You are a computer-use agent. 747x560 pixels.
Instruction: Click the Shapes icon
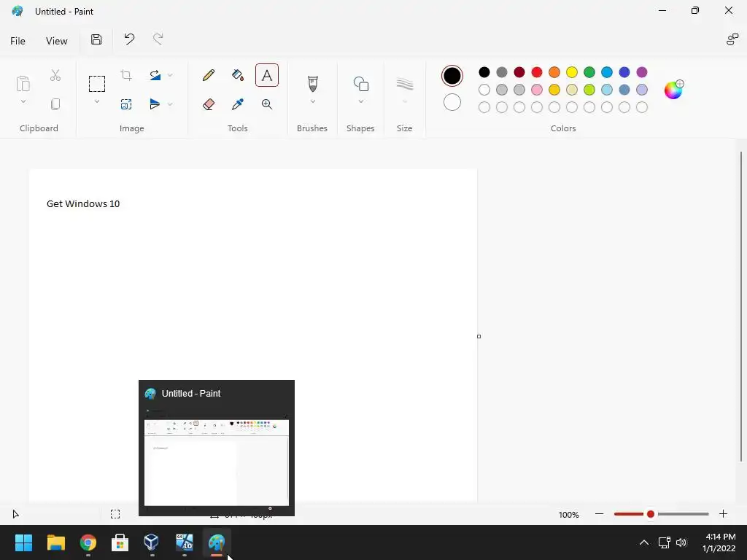(360, 84)
